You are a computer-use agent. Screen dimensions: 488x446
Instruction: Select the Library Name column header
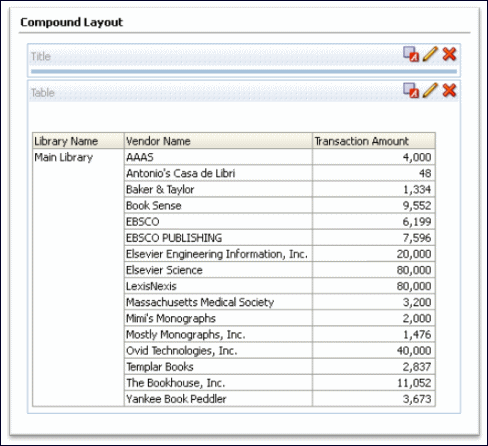click(78, 141)
